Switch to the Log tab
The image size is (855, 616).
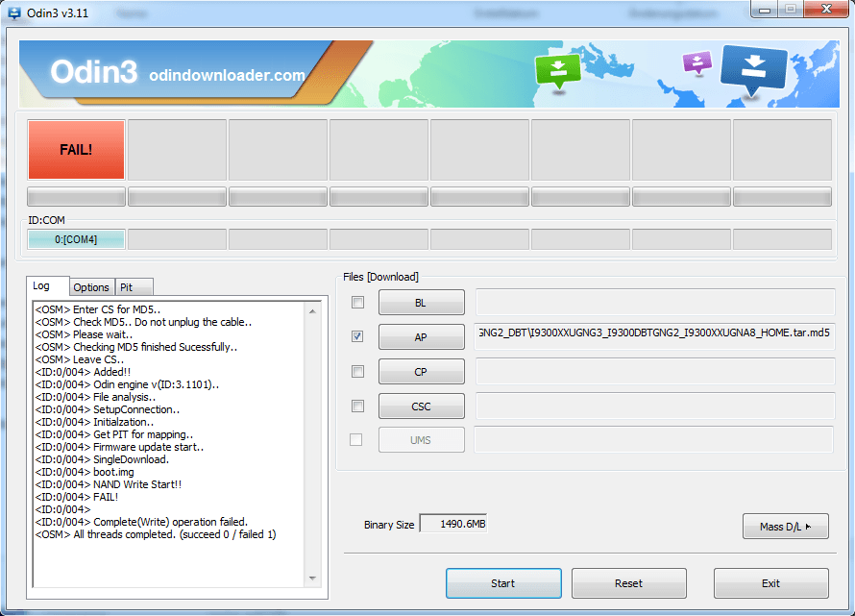coord(47,286)
